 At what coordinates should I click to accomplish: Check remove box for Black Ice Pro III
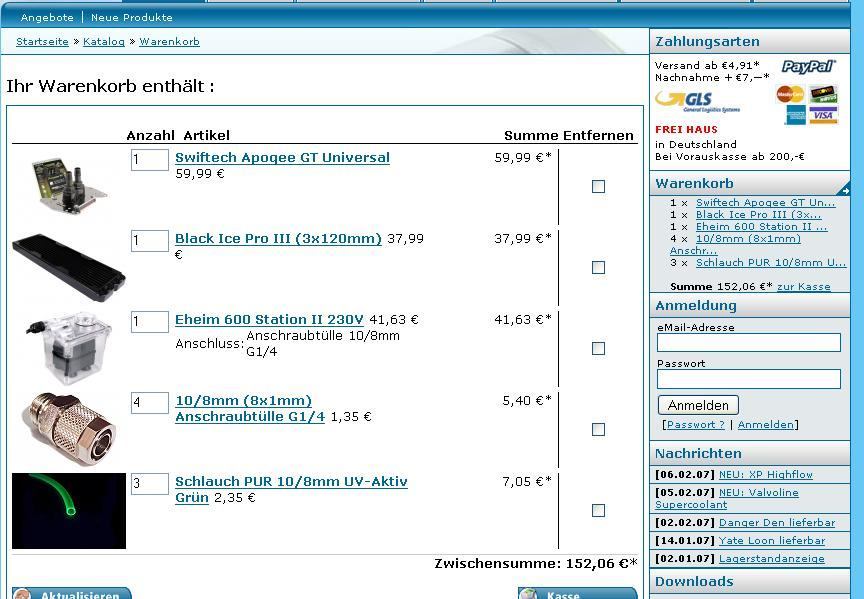point(598,267)
